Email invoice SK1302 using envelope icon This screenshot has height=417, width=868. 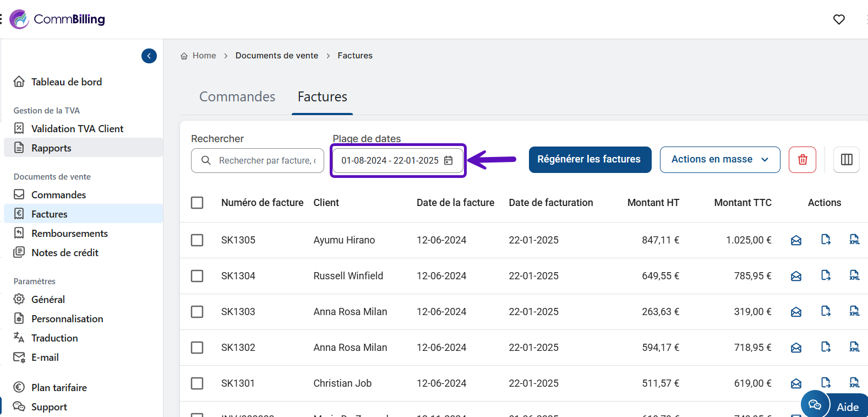coord(796,348)
